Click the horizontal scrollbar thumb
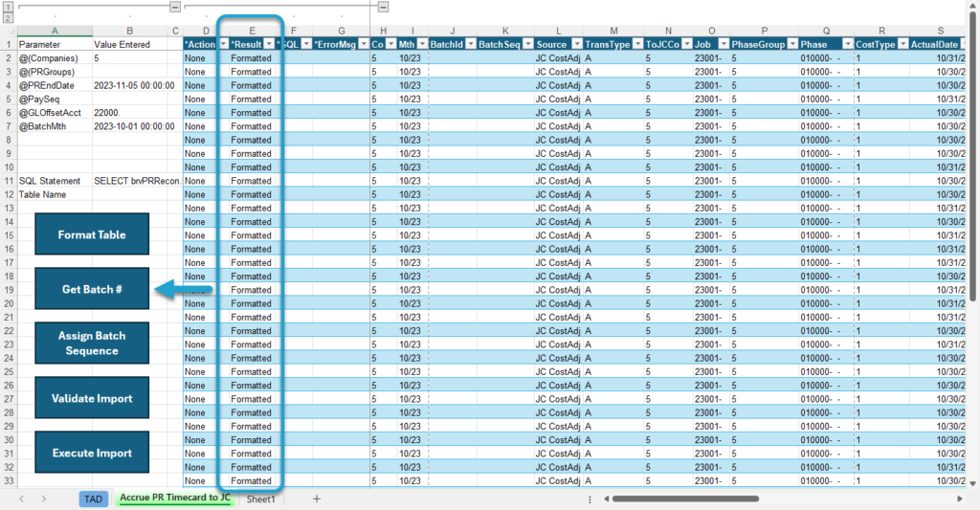The image size is (980, 510). tap(685, 499)
